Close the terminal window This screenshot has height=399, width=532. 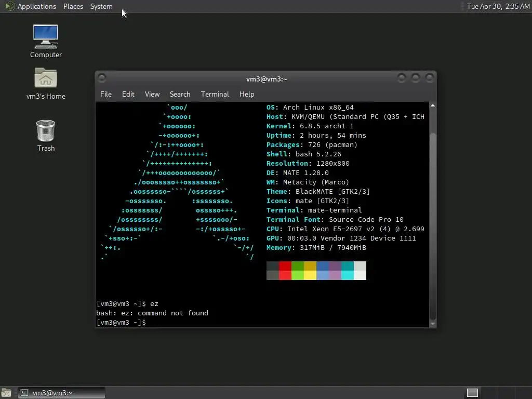click(430, 78)
